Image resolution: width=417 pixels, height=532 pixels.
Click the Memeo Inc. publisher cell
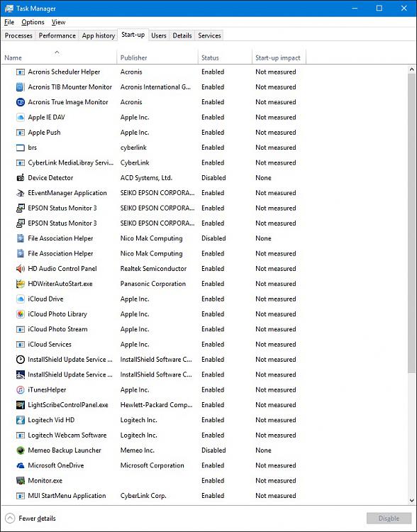137,450
